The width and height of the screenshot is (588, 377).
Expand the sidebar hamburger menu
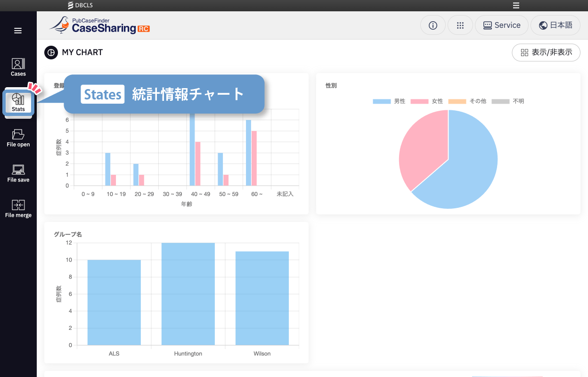[x=18, y=31]
